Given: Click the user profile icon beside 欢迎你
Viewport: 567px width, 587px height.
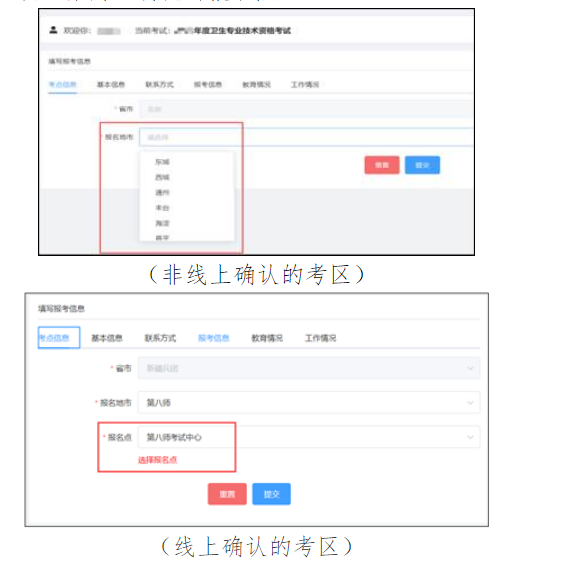Looking at the screenshot, I should [x=53, y=30].
